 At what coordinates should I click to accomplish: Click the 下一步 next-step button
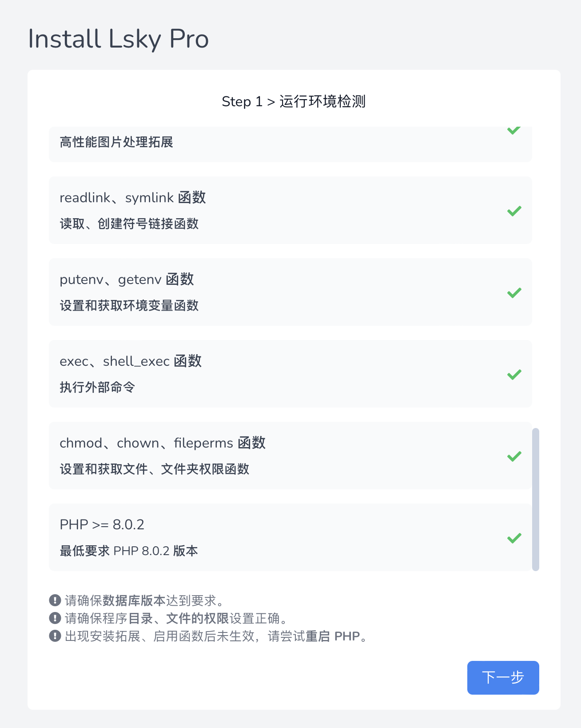tap(503, 677)
